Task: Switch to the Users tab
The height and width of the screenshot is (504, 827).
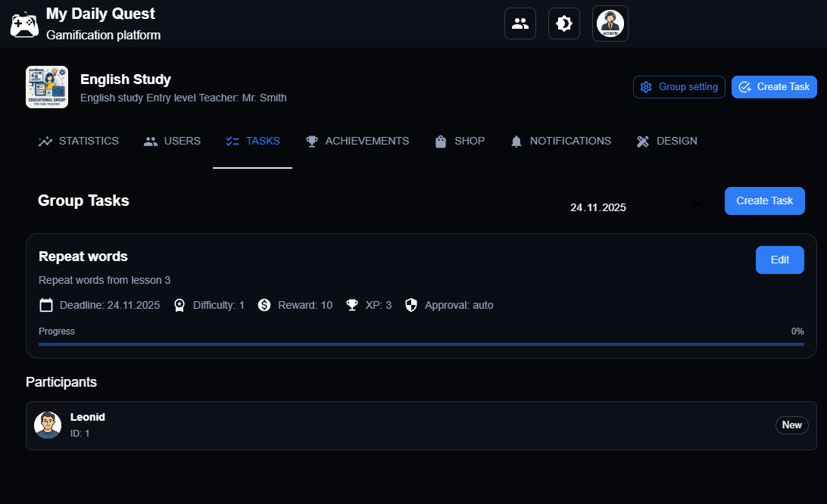Action: [x=173, y=142]
